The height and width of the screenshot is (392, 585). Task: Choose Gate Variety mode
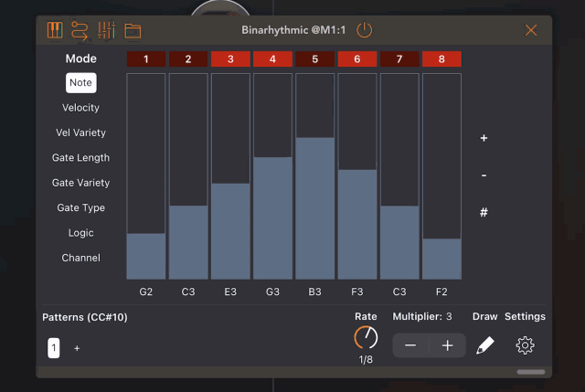pos(81,183)
